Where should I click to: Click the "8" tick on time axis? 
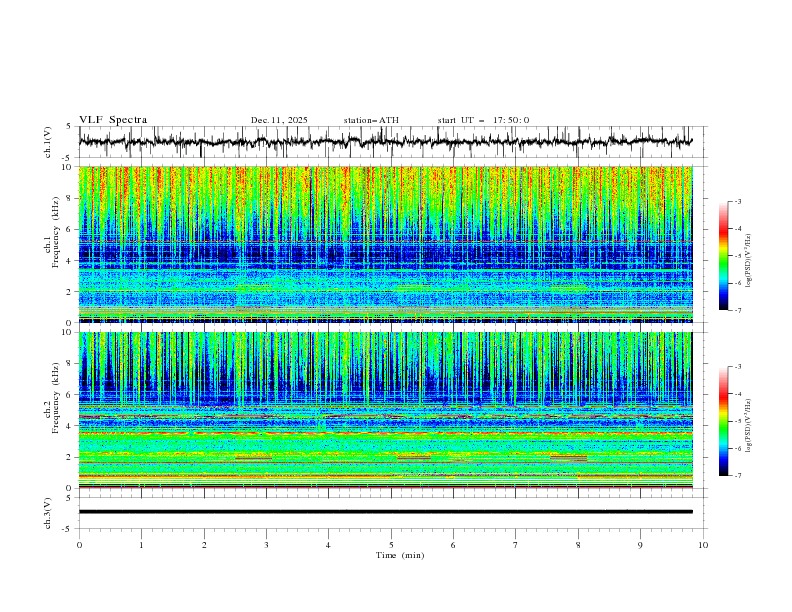coord(578,545)
